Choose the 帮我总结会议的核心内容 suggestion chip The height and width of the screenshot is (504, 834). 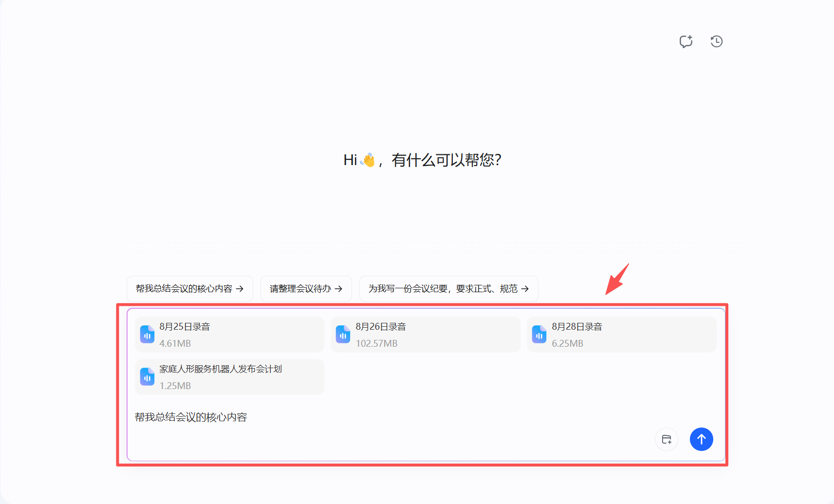coord(184,289)
